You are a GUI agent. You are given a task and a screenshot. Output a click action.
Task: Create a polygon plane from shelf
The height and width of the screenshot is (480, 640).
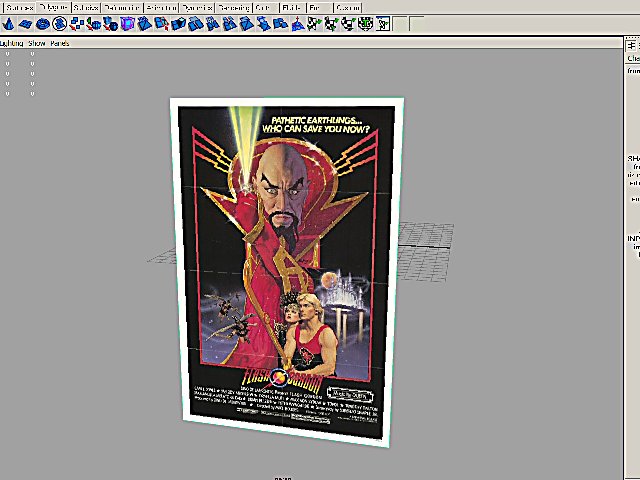pyautogui.click(x=25, y=24)
